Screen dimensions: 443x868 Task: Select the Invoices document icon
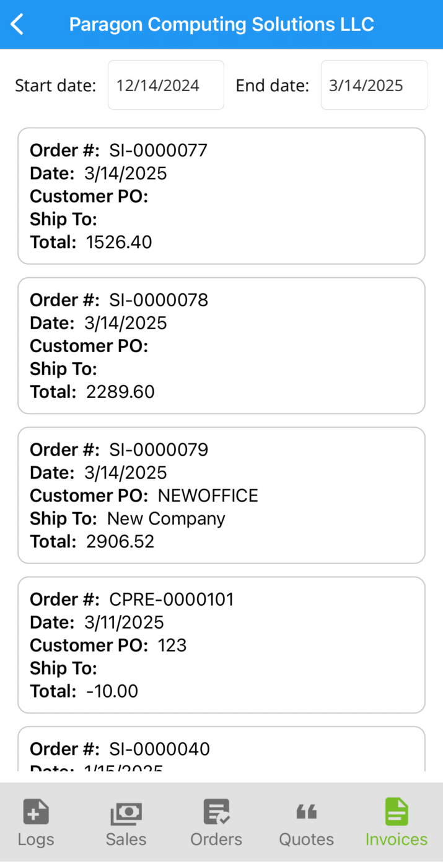pyautogui.click(x=397, y=812)
